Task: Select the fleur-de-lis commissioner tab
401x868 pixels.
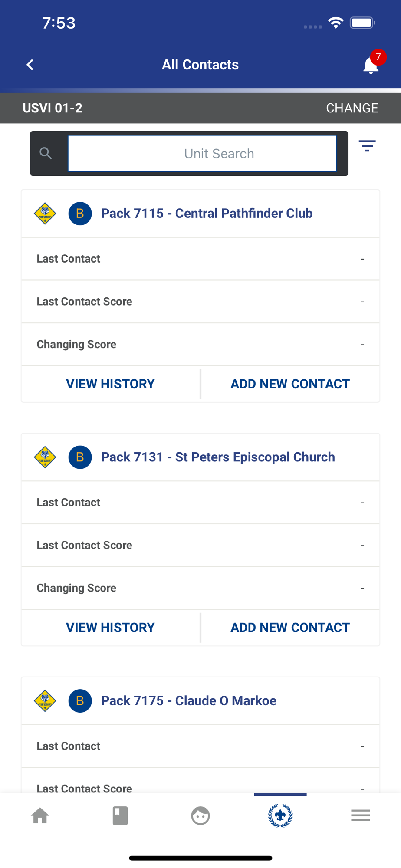Action: point(280,816)
